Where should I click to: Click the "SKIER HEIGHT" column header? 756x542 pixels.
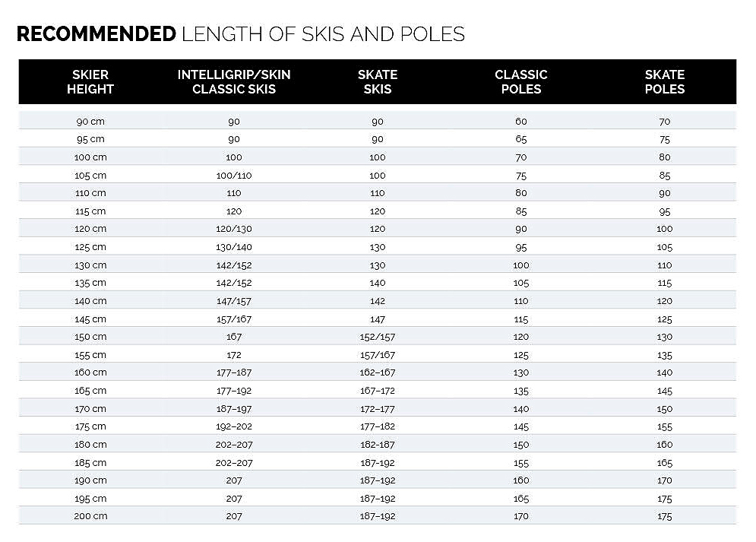coord(90,81)
